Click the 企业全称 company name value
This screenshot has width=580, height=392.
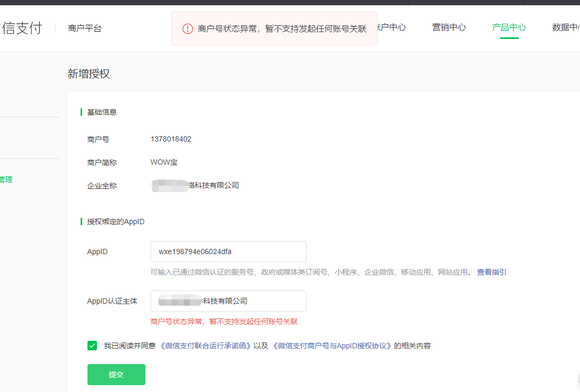tap(195, 185)
